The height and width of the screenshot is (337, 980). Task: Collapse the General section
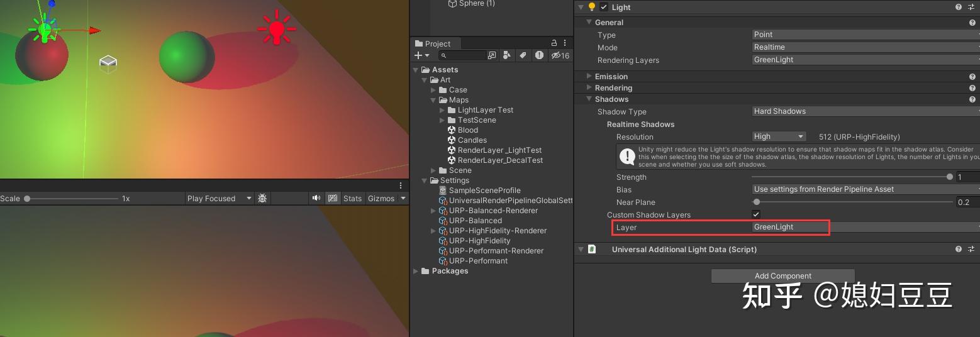(x=590, y=23)
